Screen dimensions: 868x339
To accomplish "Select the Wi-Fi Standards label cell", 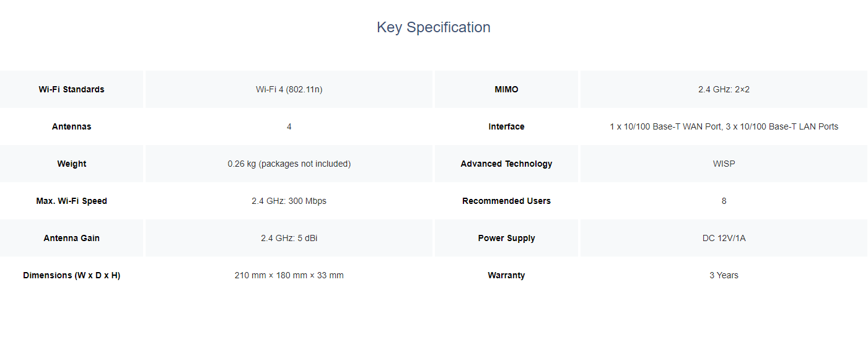I will click(x=71, y=89).
